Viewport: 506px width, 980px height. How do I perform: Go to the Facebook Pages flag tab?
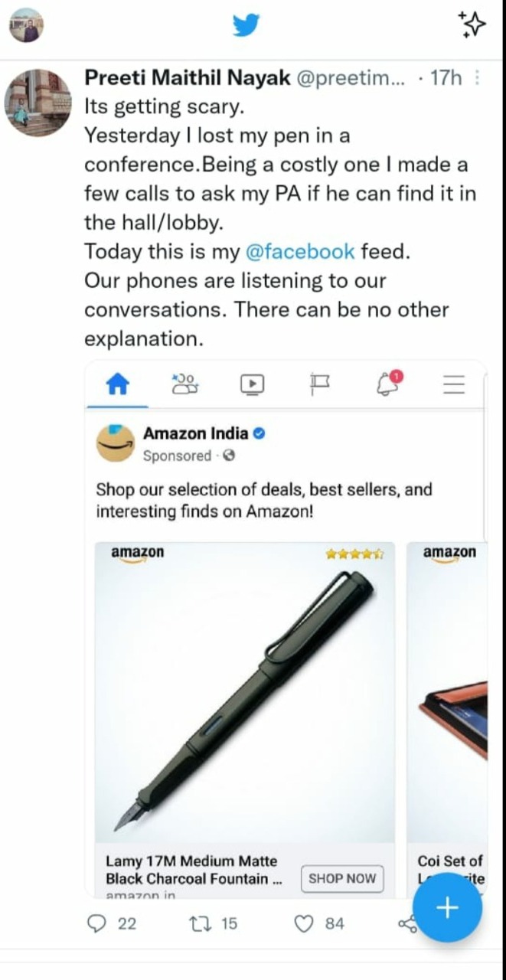(x=319, y=384)
